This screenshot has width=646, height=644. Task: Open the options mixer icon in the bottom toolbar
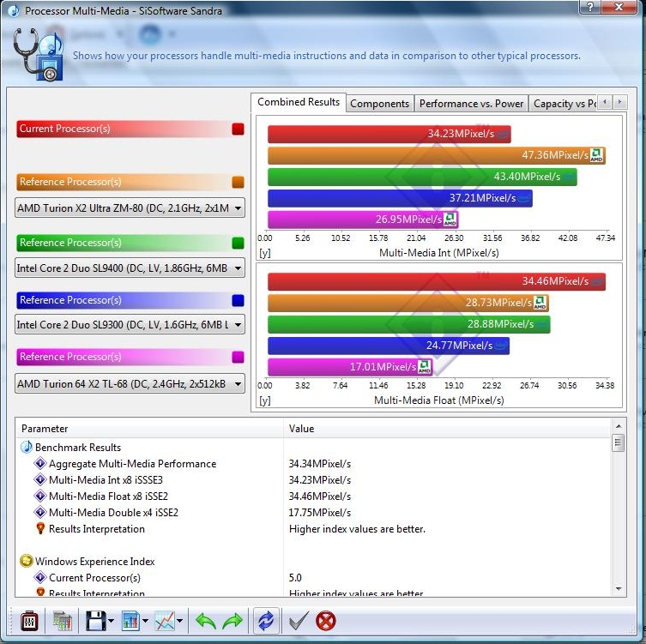[27, 620]
